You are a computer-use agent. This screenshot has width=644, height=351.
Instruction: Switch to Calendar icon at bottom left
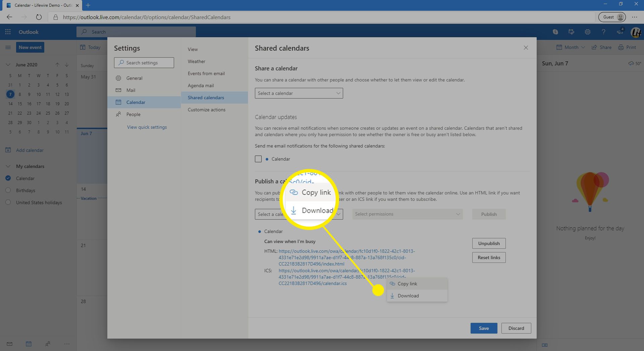29,344
